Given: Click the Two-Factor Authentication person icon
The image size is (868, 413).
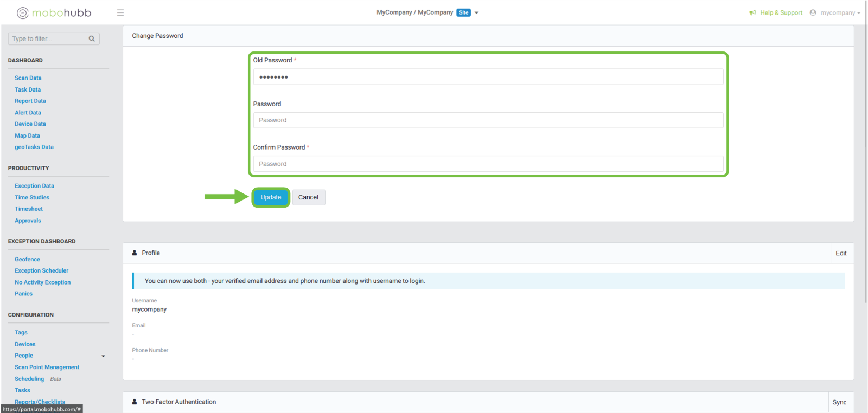Looking at the screenshot, I should 135,402.
